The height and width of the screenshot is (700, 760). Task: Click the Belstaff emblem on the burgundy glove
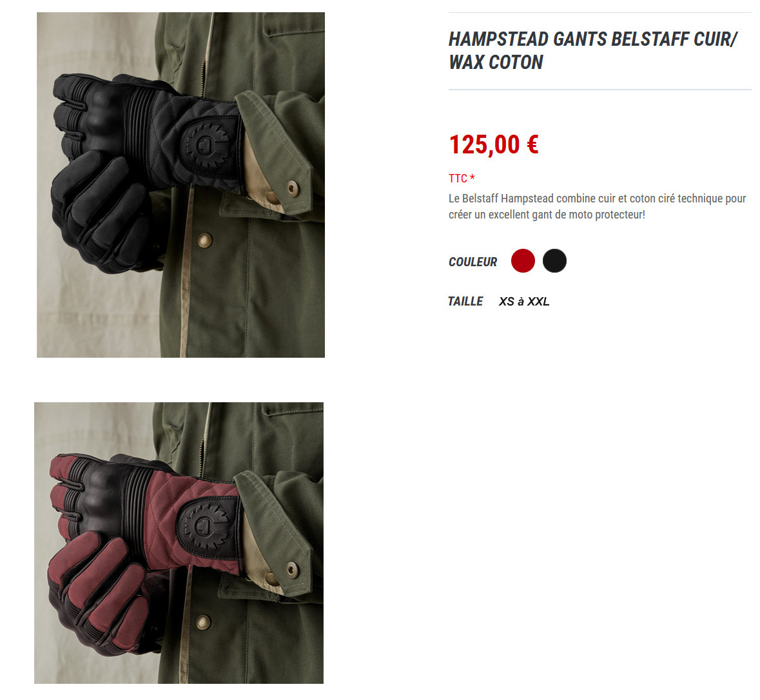point(205,525)
